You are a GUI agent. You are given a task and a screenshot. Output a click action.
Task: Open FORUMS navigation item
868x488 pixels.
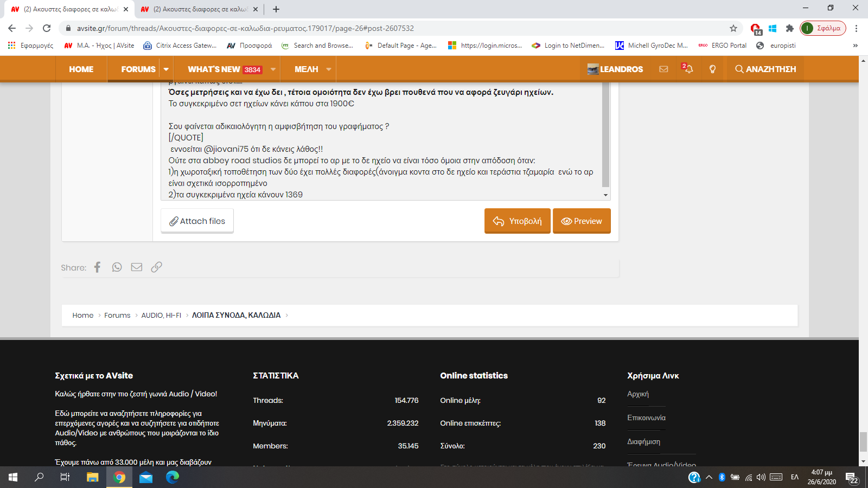[138, 69]
